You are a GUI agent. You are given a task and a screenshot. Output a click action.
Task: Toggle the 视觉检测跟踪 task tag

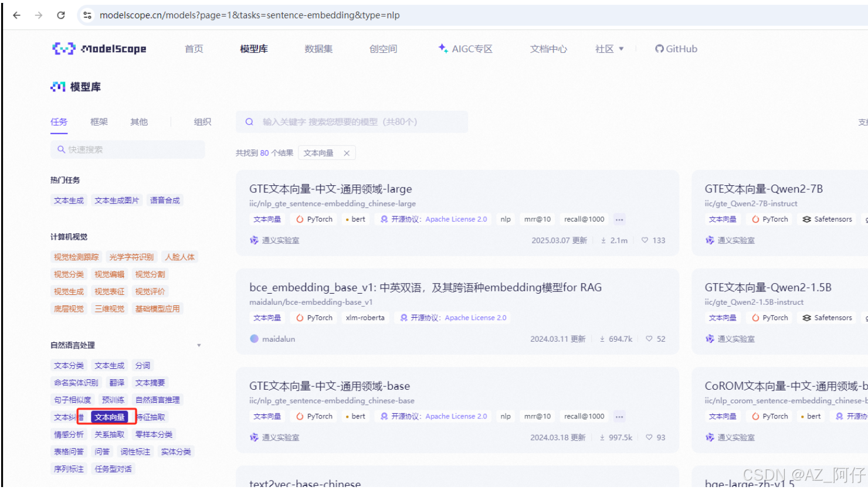coord(76,257)
